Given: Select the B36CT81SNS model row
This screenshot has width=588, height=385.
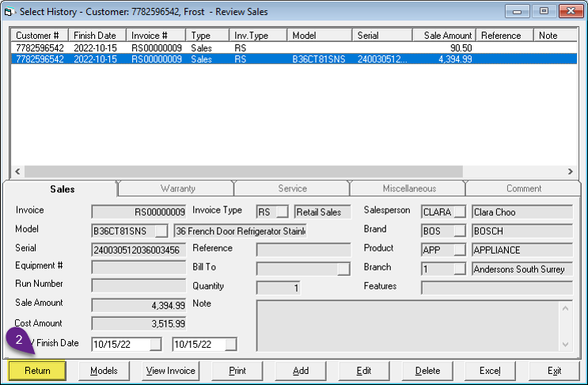Looking at the screenshot, I should coord(294,59).
